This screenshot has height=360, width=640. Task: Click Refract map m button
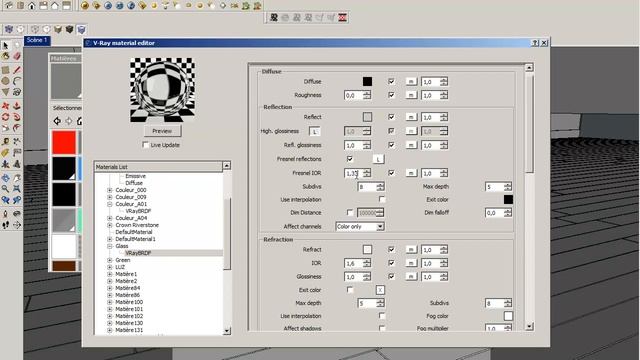click(411, 249)
